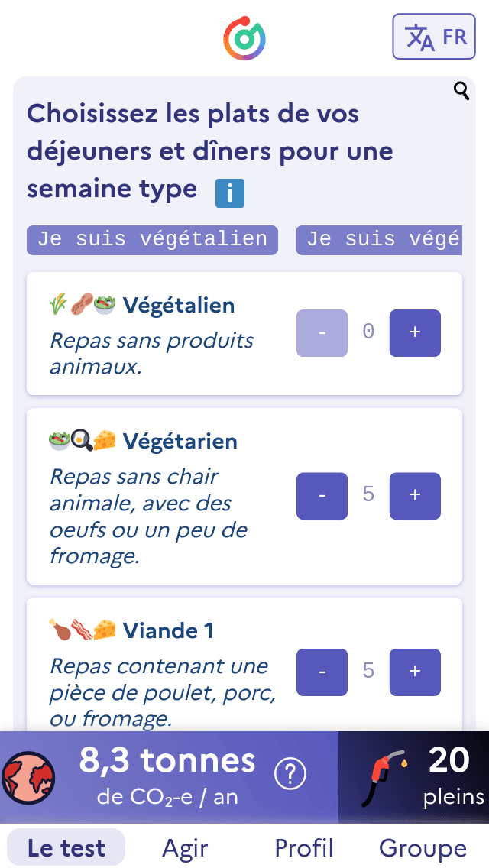This screenshot has width=489, height=868.
Task: Click the search magnifier icon
Action: (x=461, y=92)
